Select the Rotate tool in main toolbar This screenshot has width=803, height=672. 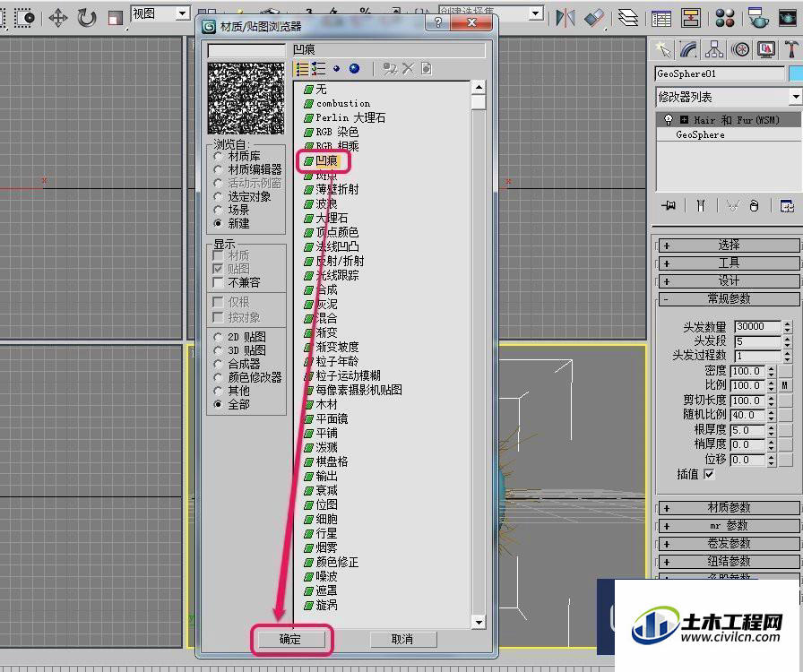(x=87, y=18)
